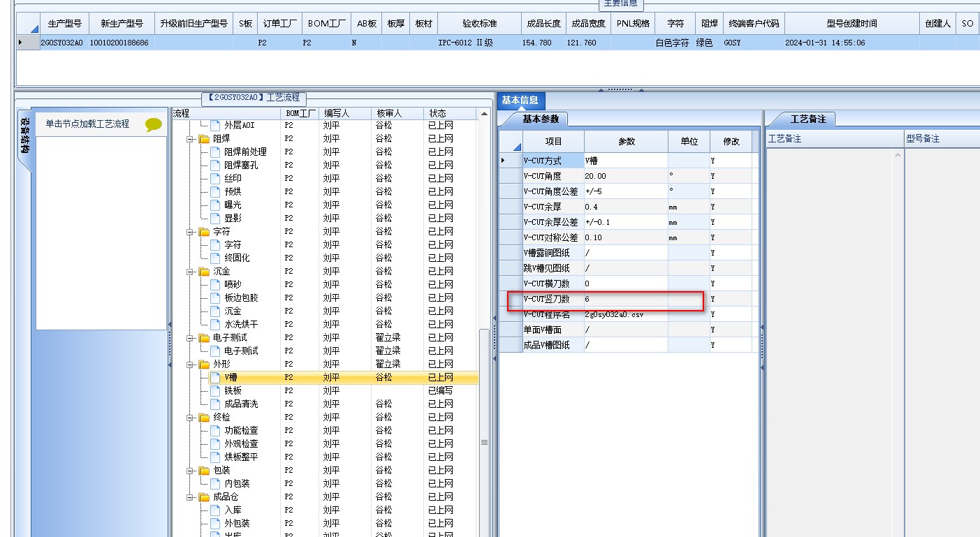Click the 终检 folder icon
Viewport: 980px width, 537px height.
click(204, 417)
